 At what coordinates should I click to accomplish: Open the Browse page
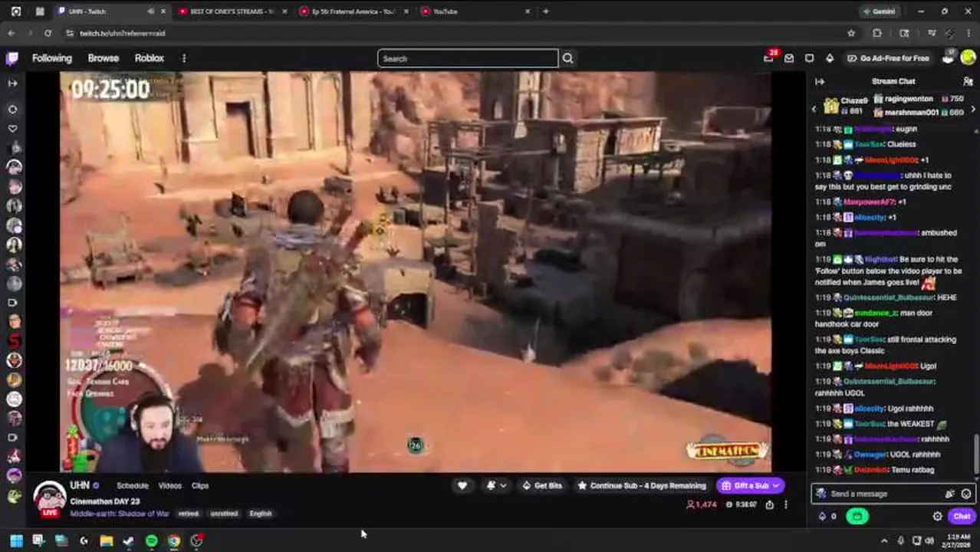[104, 58]
